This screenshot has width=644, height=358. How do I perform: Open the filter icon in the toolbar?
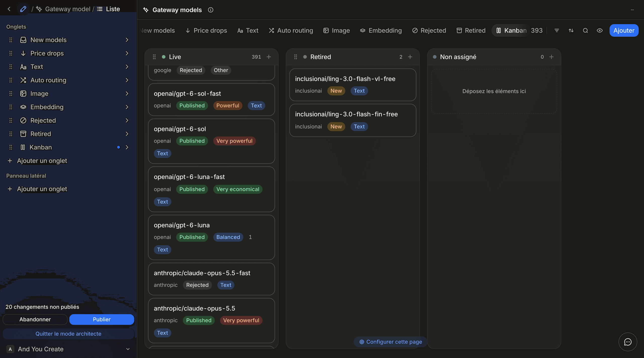[x=557, y=30]
